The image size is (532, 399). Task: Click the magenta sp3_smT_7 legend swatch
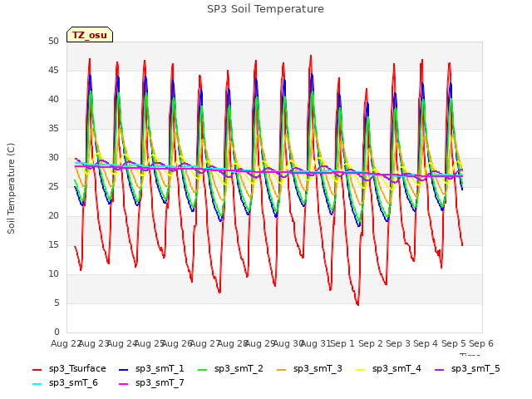coord(124,384)
